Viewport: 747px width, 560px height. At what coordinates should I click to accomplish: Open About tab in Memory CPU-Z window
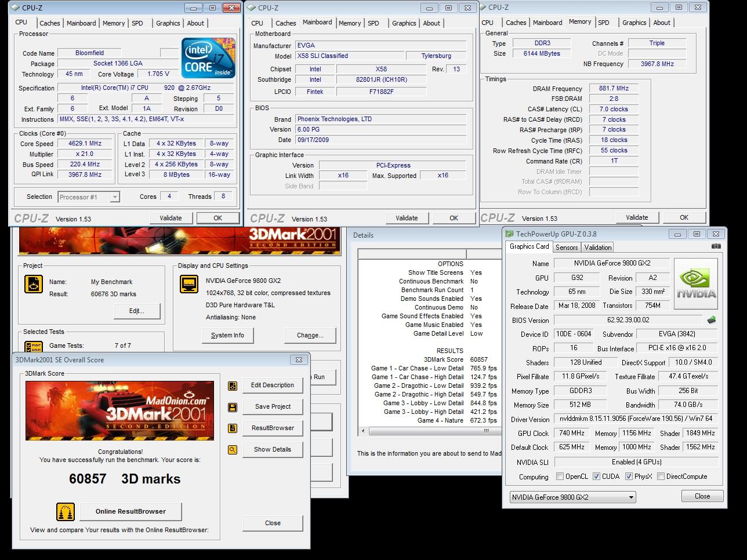(x=662, y=23)
